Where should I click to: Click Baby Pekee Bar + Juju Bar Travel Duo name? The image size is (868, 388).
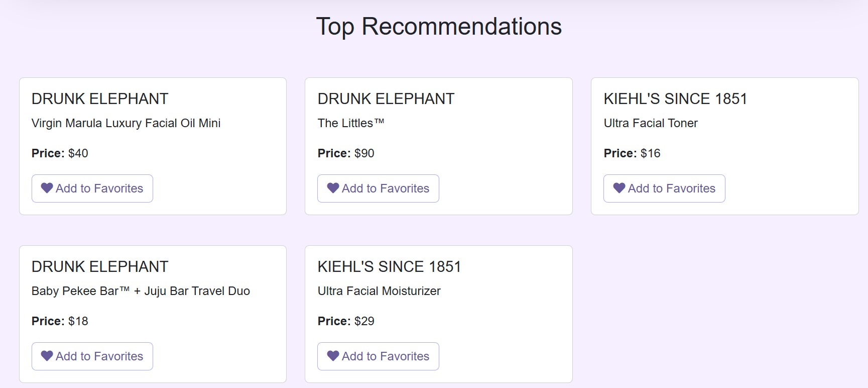point(141,291)
